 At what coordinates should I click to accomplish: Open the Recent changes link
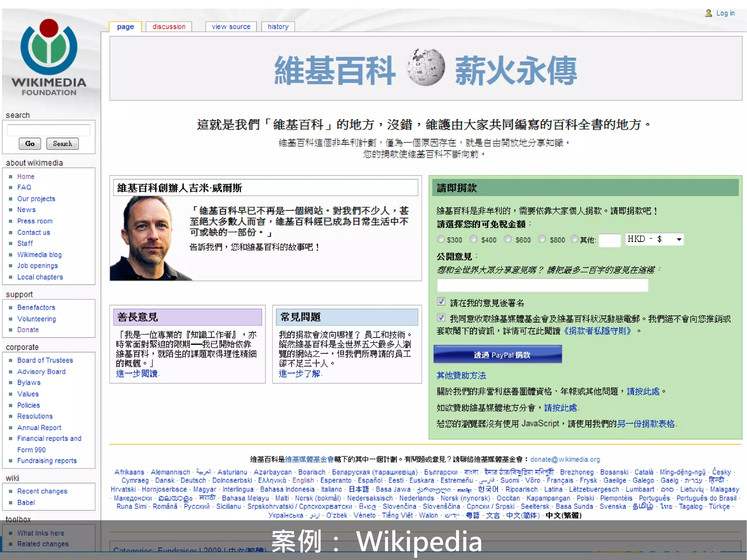coord(42,491)
